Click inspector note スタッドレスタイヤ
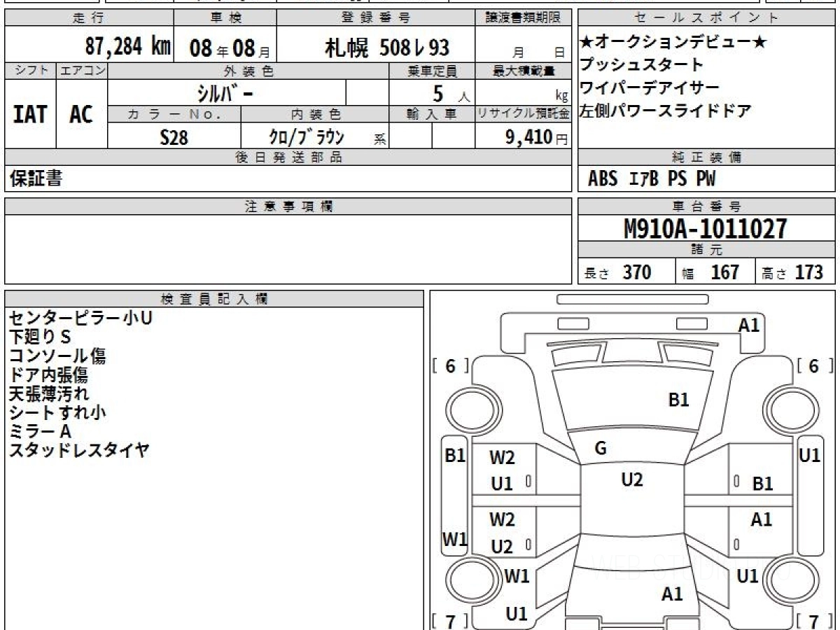The width and height of the screenshot is (840, 630). coord(79,450)
